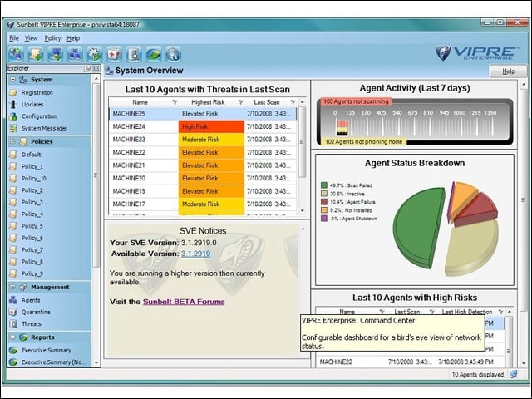Select Policy_5 in the Policies list
The width and height of the screenshot is (532, 399).
[32, 226]
